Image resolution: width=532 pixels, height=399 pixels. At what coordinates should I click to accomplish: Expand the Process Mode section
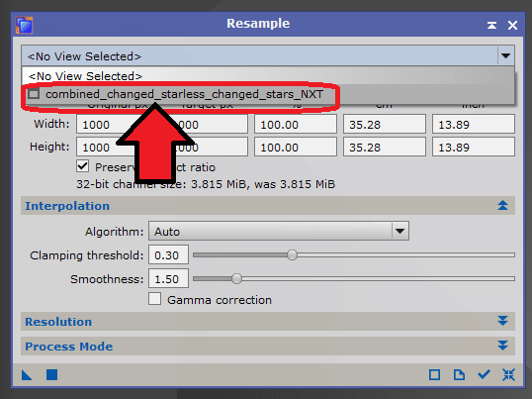(x=502, y=346)
